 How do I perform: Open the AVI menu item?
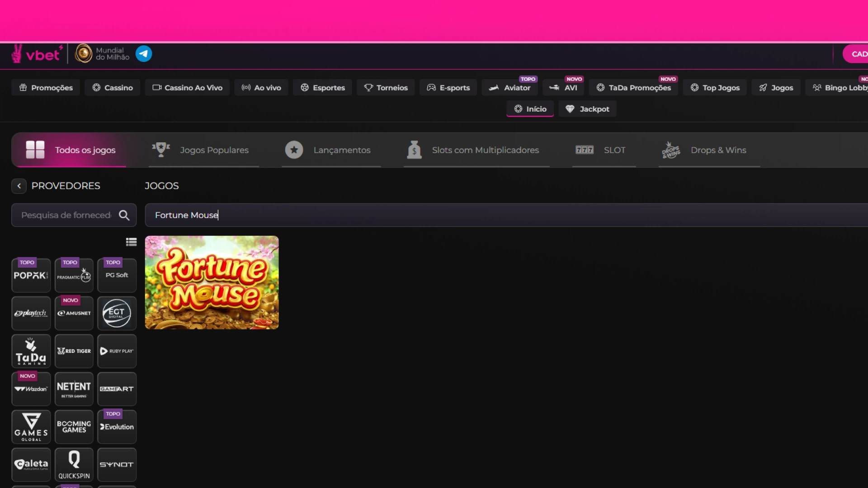pyautogui.click(x=563, y=88)
